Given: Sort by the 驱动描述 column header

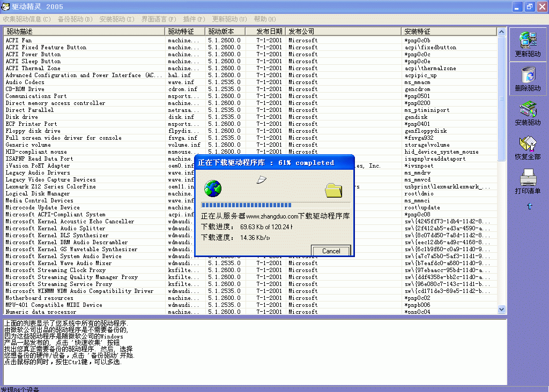Looking at the screenshot, I should coord(84,32).
